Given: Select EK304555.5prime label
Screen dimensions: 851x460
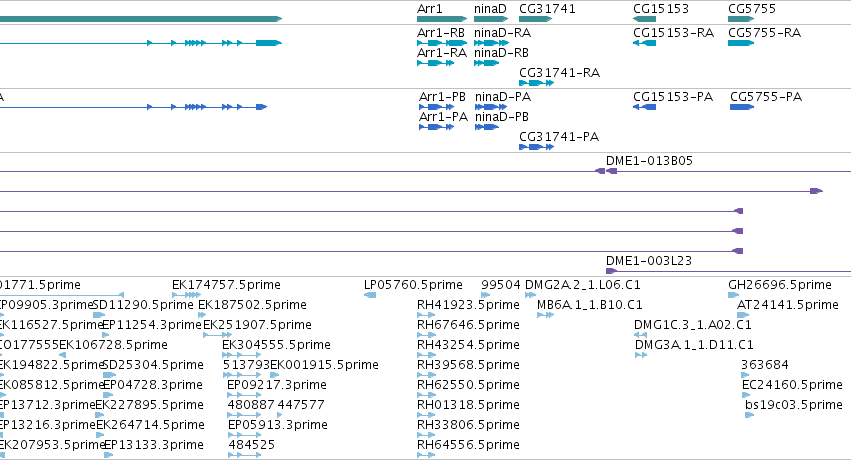Looking at the screenshot, I should (276, 345).
